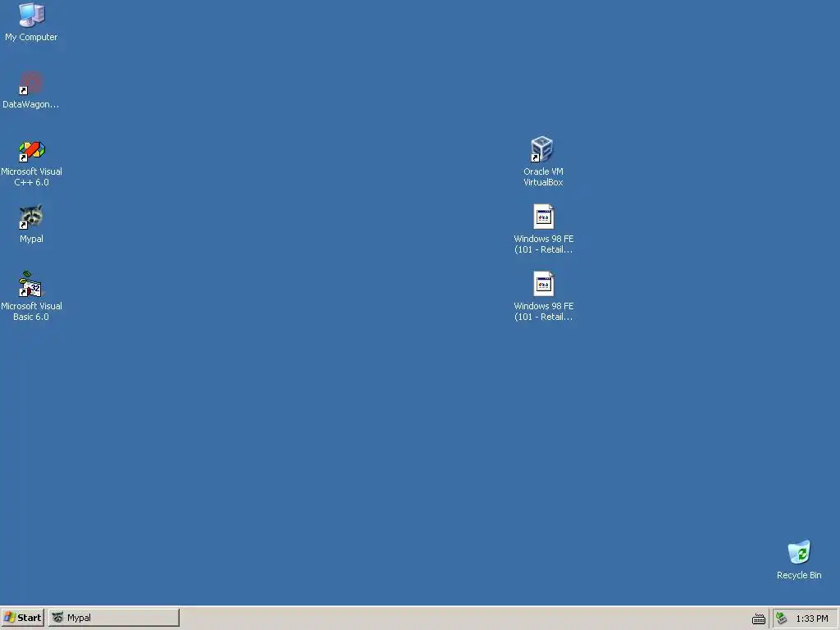Select Windows 98 FE file directly beneath VirtualBox
Viewport: 840px width, 630px height.
click(543, 217)
